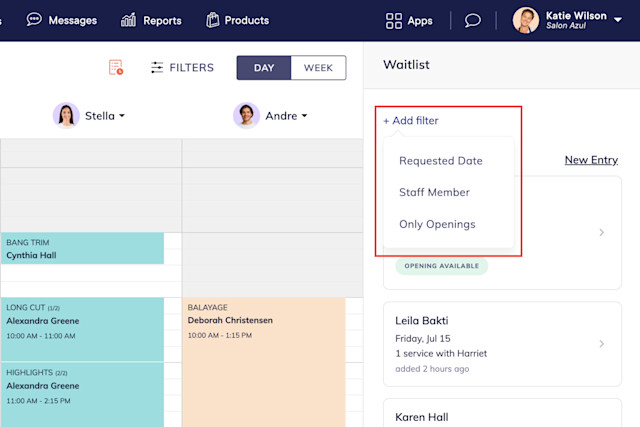The width and height of the screenshot is (640, 427).
Task: Switch calendar to DAY view
Action: coord(264,68)
